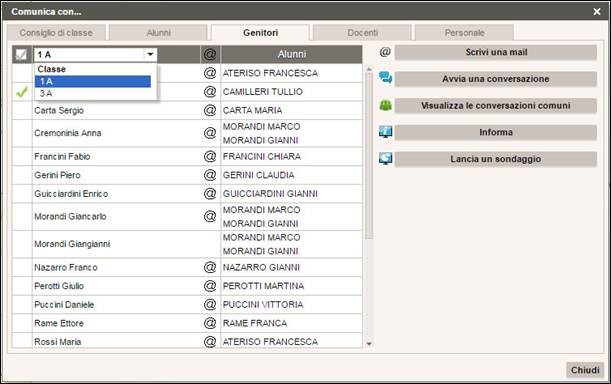Check the selection box for Nazarro Franco
Screen dimensions: 611x384
click(22, 267)
